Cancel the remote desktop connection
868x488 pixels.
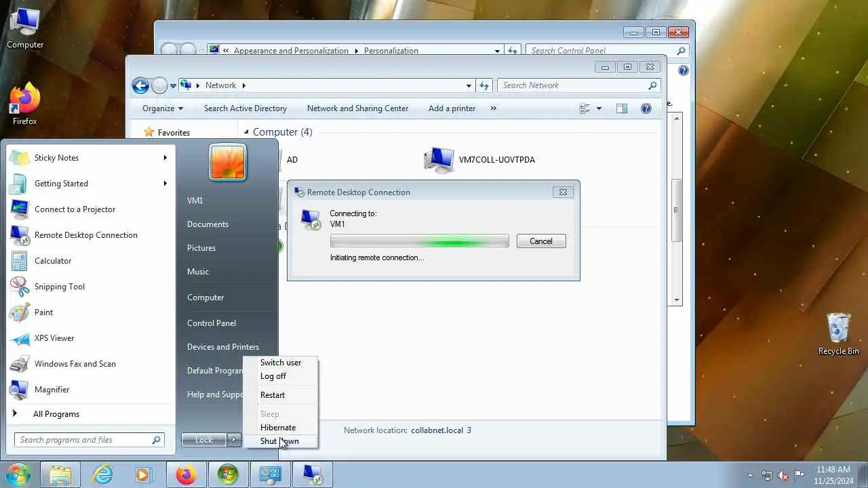coord(541,241)
